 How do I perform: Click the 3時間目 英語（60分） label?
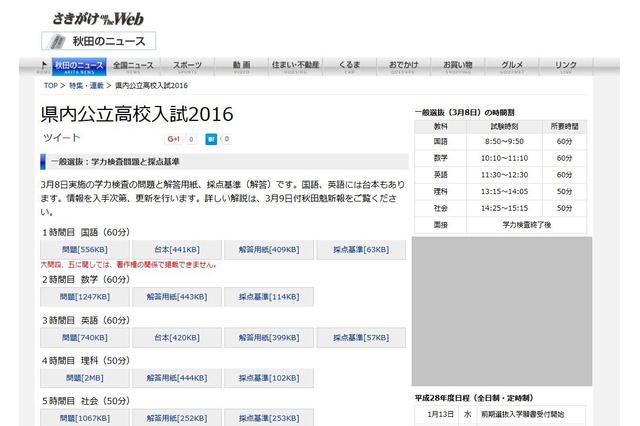click(86, 320)
